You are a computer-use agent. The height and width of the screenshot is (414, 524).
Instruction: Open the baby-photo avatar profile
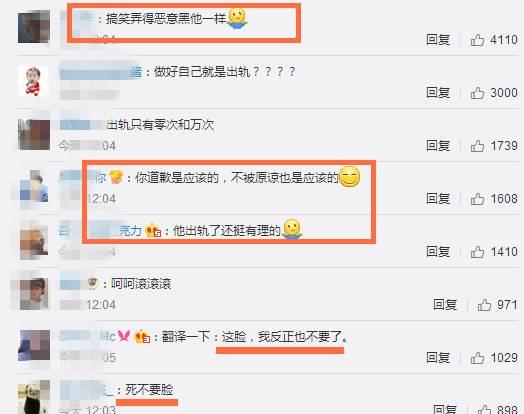(x=33, y=81)
